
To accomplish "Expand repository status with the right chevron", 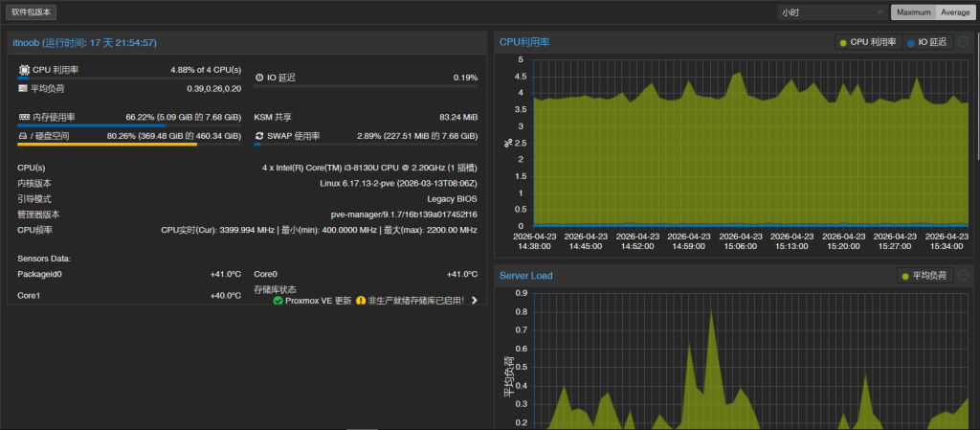I will [475, 301].
